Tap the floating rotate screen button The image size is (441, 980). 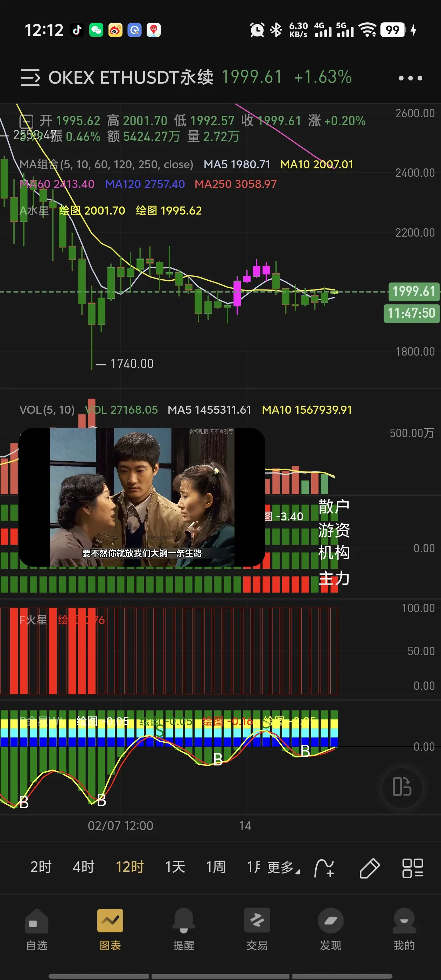[402, 787]
